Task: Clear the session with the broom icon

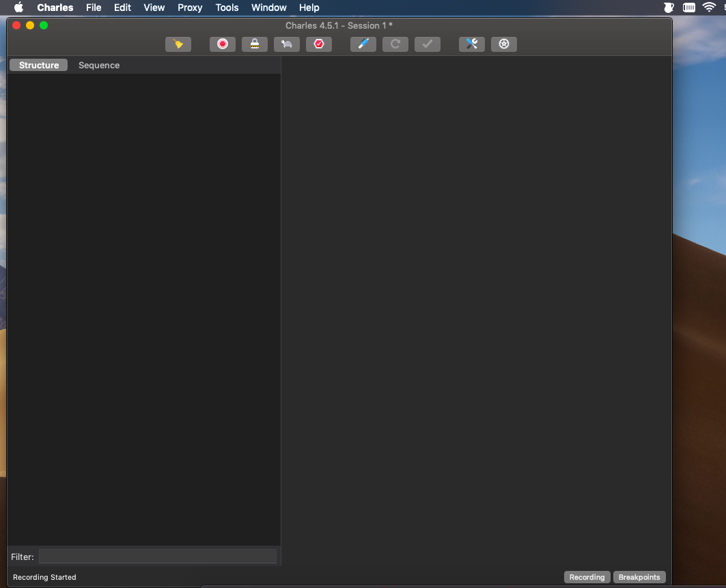Action: (x=178, y=44)
